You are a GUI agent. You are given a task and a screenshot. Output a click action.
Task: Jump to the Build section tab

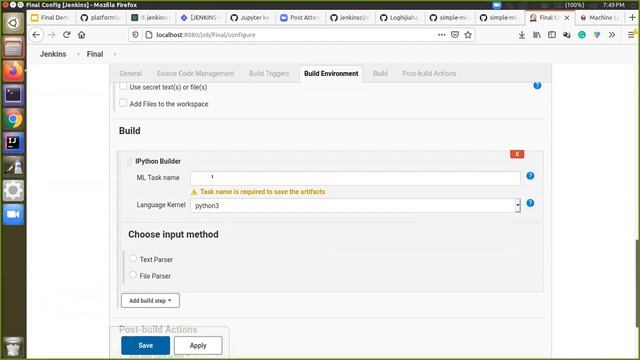[380, 73]
